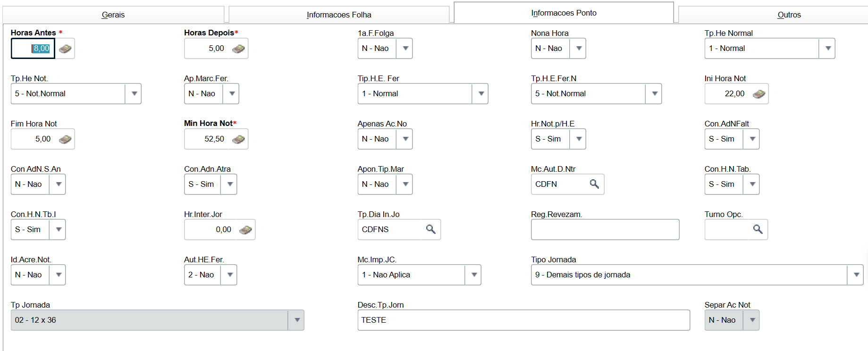Open the Tipo Jornada dropdown list

coord(856,275)
